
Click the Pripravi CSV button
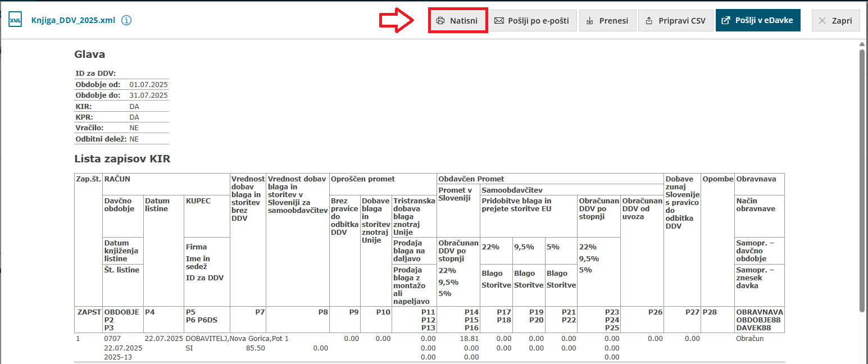tap(675, 21)
